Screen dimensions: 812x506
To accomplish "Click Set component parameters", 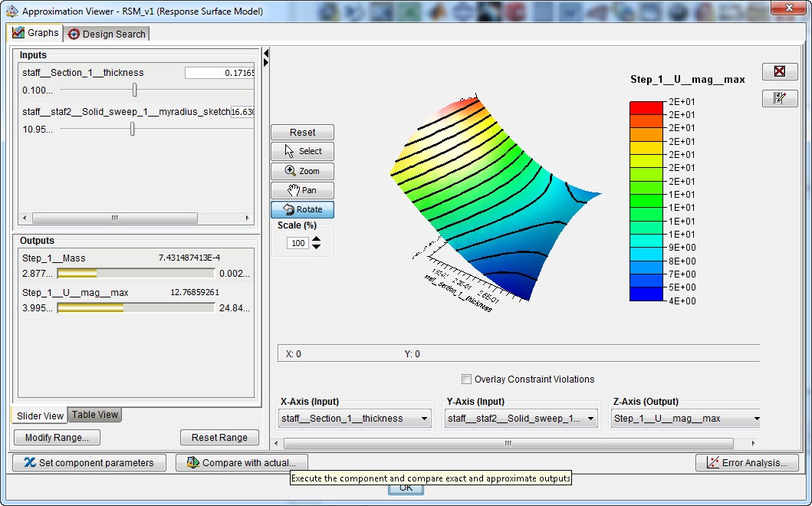I will pos(88,463).
